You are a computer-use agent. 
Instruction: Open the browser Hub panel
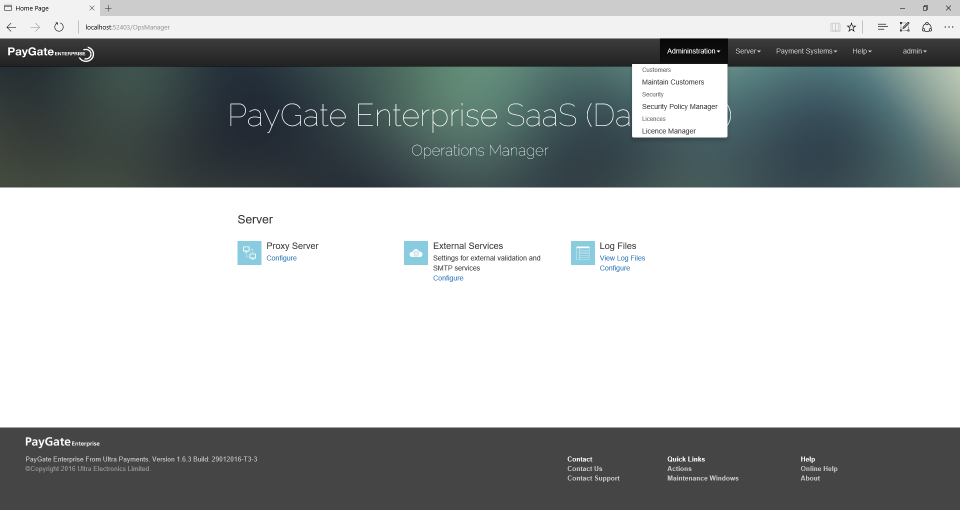click(882, 27)
